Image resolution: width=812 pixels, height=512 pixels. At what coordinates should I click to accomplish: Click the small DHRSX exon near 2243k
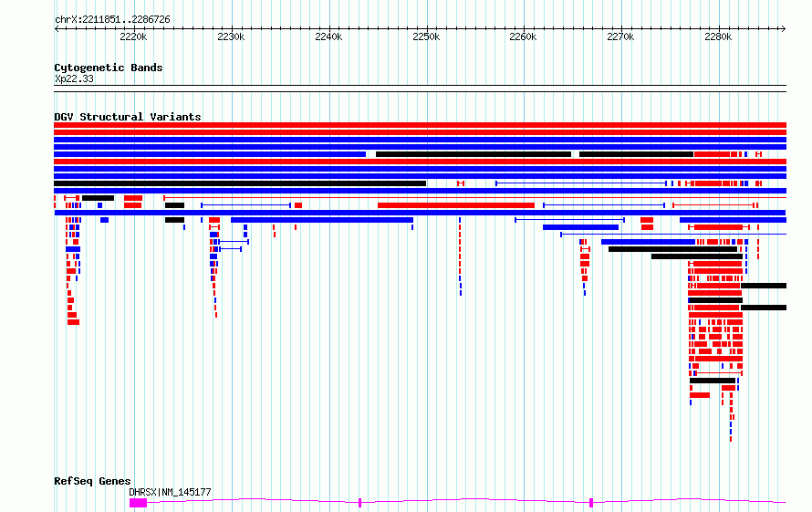(359, 503)
